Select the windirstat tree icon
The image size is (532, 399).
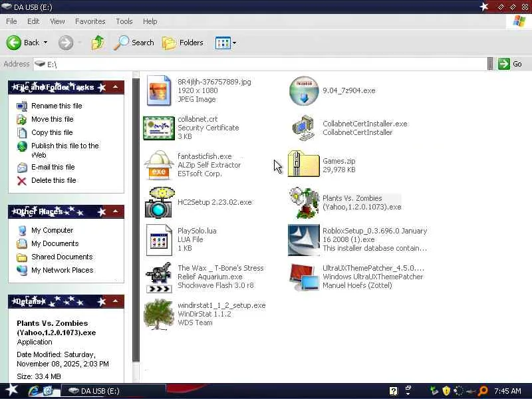point(158,314)
